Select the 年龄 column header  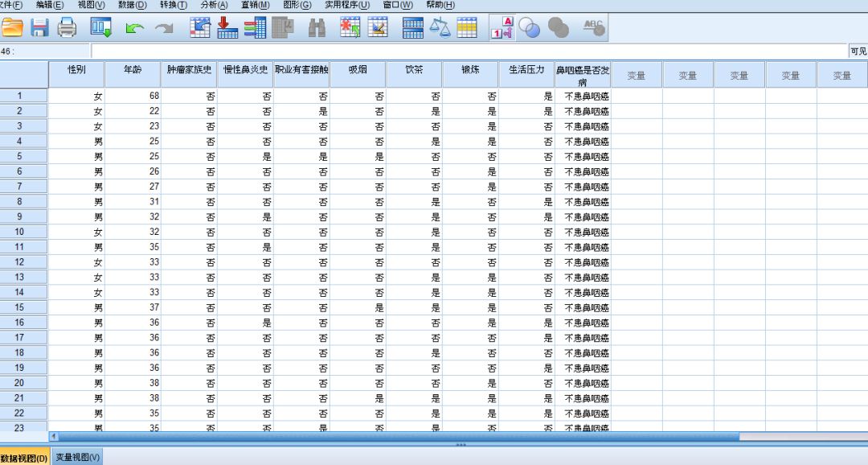133,74
